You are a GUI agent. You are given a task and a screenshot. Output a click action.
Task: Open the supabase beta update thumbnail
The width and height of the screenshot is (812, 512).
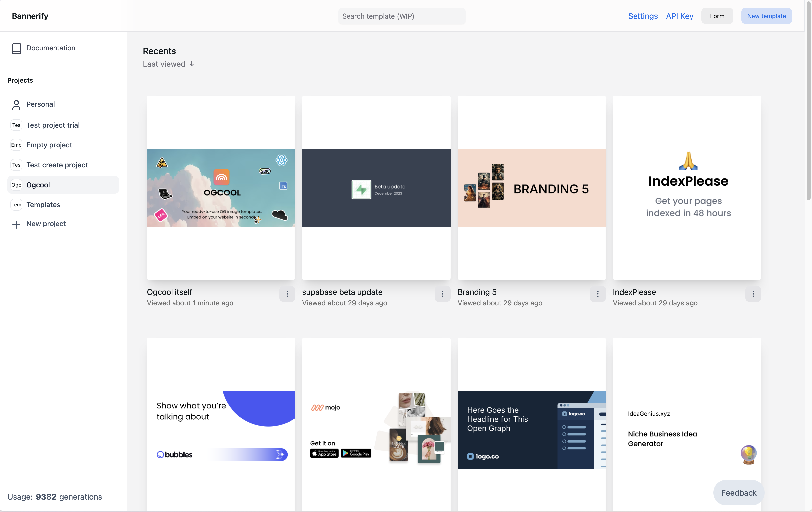(x=376, y=188)
